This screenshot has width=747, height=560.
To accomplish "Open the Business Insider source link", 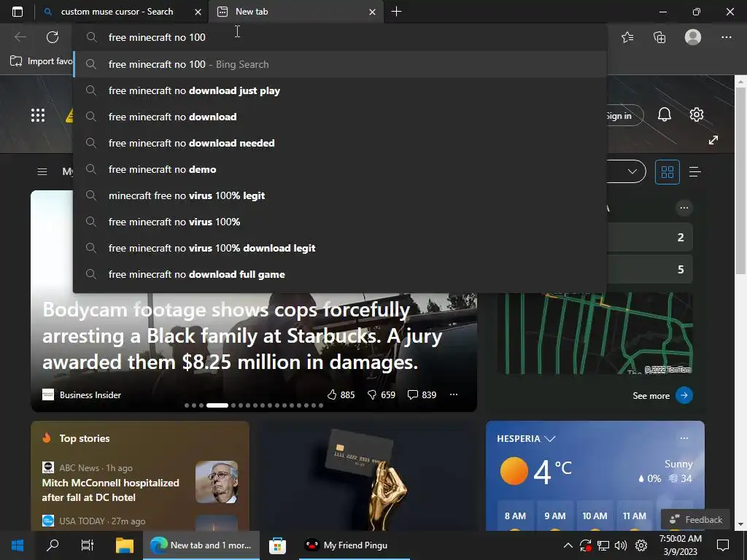I will point(82,394).
